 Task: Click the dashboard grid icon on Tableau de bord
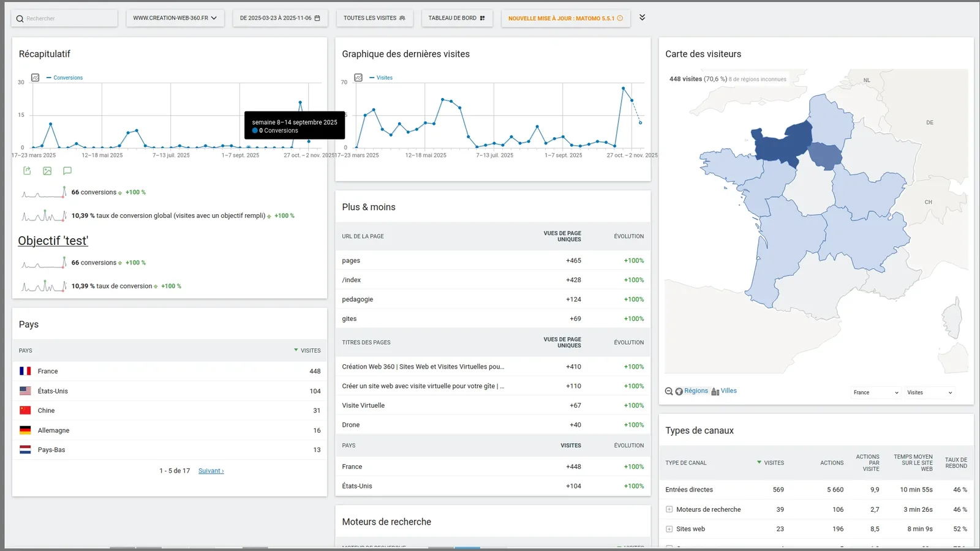tap(482, 18)
